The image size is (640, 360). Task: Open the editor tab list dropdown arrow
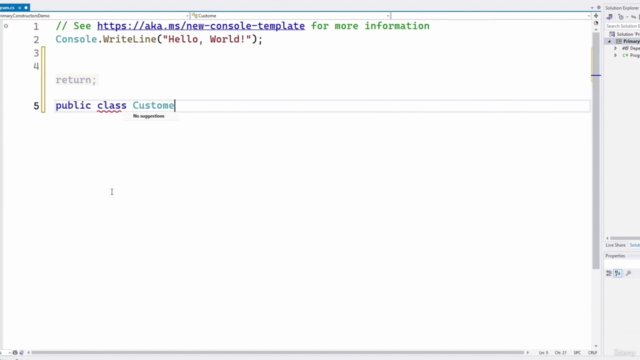tap(592, 8)
